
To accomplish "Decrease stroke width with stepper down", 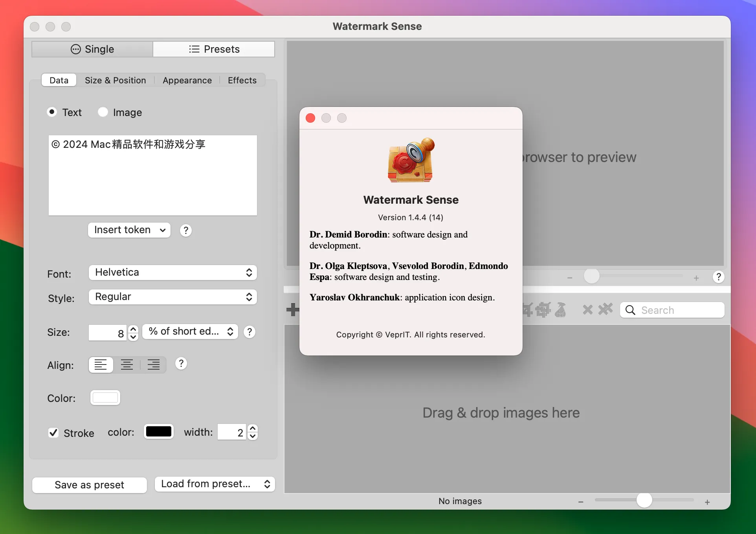I will pyautogui.click(x=253, y=436).
